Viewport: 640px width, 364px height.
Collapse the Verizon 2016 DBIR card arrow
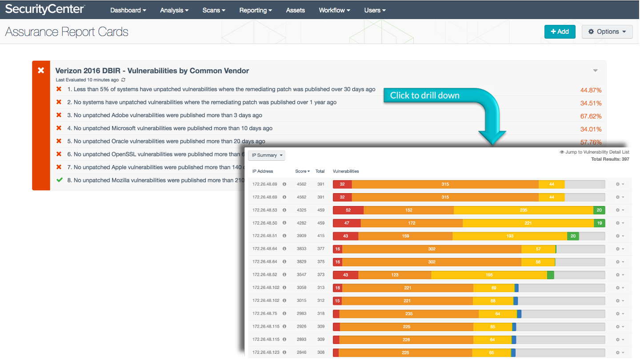pyautogui.click(x=596, y=71)
